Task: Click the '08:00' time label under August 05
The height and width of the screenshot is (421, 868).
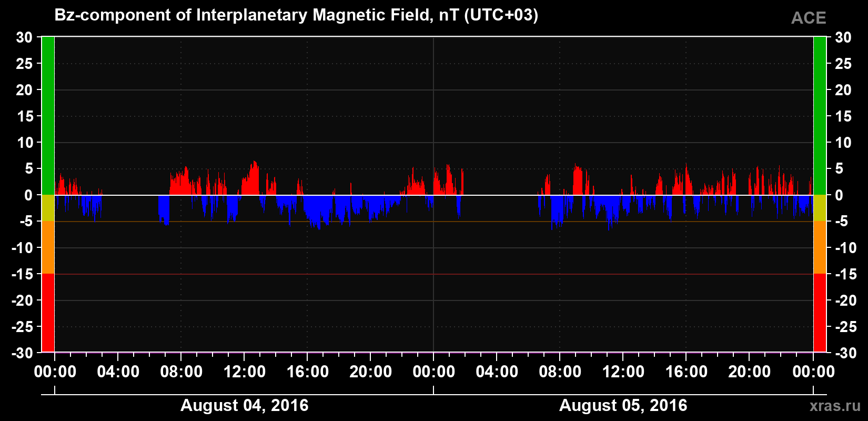Action: [560, 372]
